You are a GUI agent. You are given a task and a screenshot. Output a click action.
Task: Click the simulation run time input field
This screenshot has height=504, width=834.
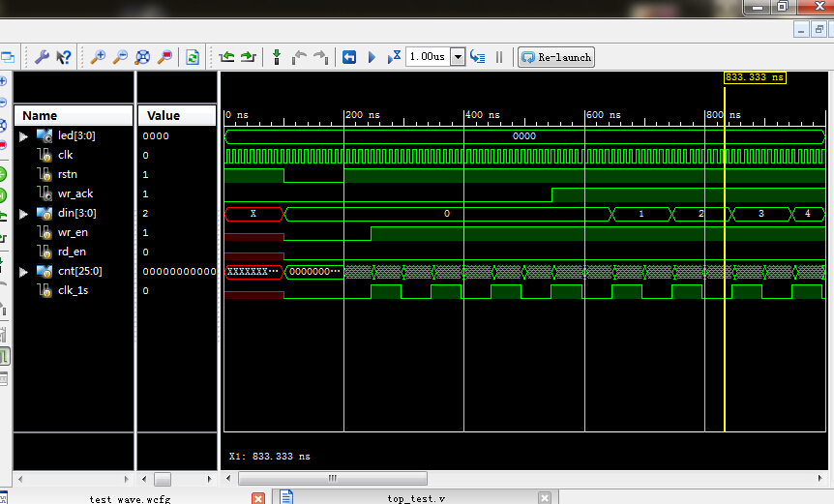[428, 57]
